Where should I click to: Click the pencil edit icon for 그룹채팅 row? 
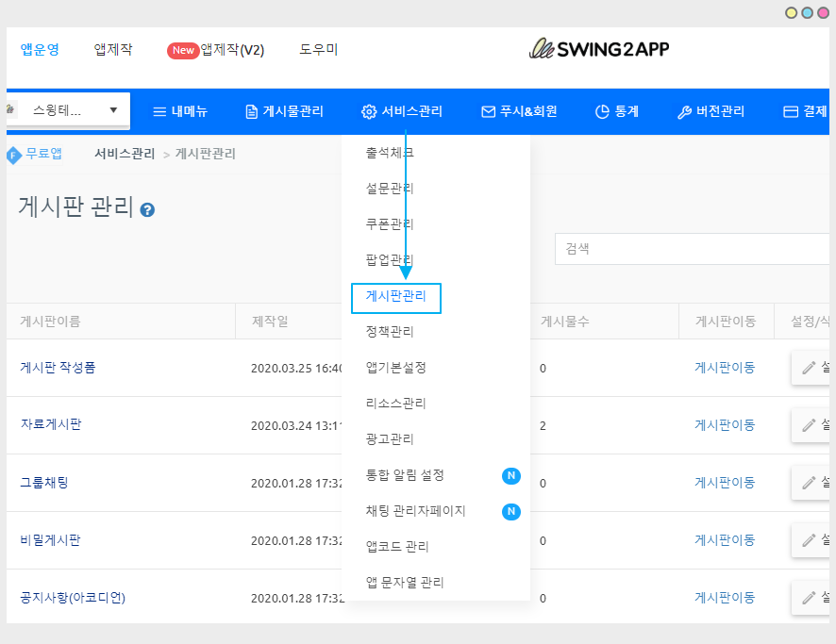pyautogui.click(x=808, y=483)
